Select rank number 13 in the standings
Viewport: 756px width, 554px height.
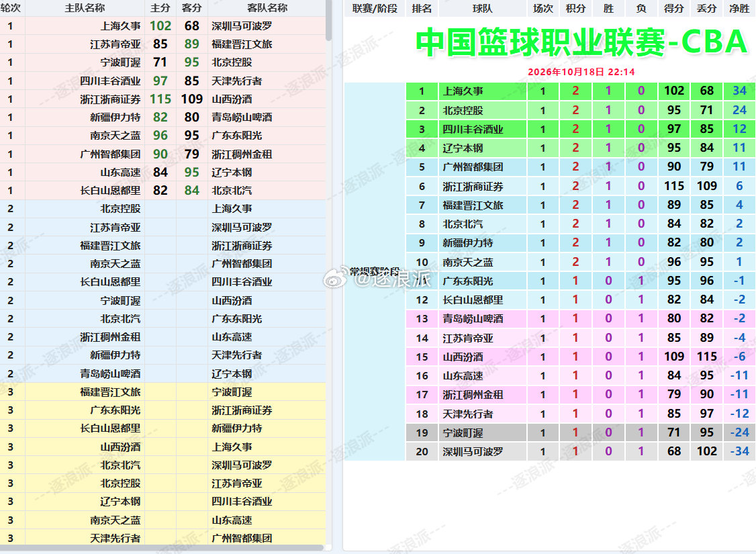(x=422, y=319)
